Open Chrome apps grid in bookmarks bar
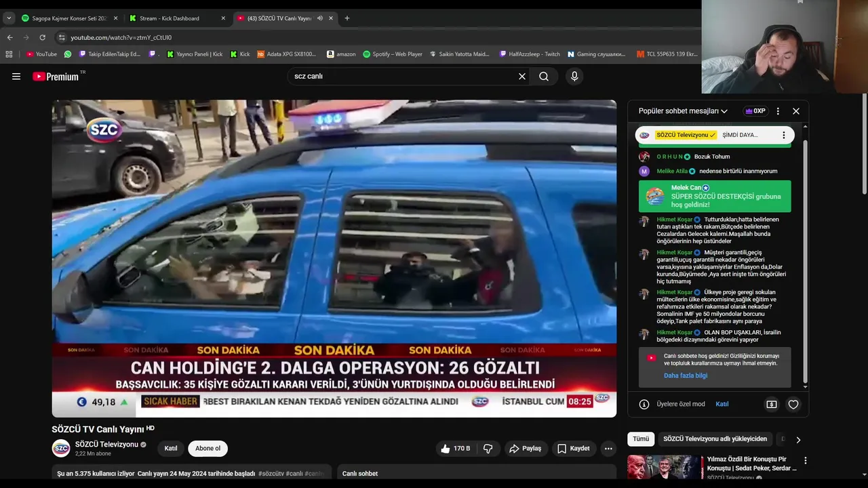Screen dimensions: 868x488 click(9, 54)
